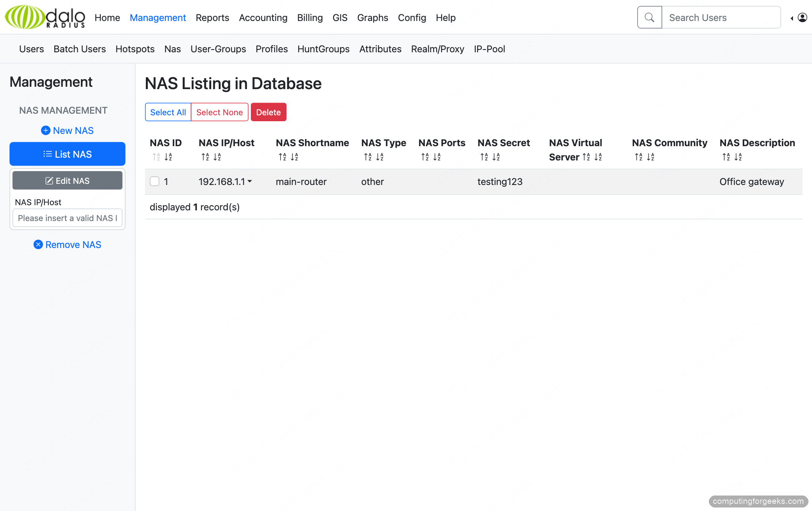Screen dimensions: 812x511
Task: Click the Remove NAS link
Action: point(67,245)
